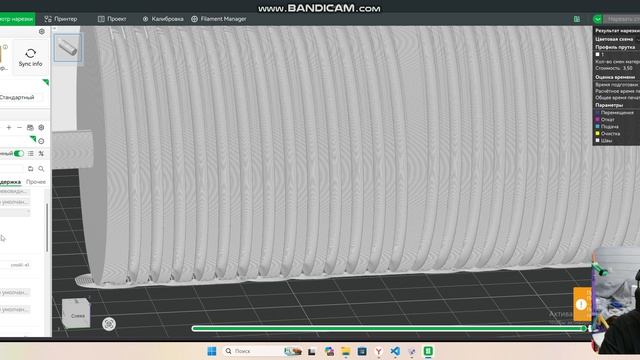Switch to the Проект tab

(112, 19)
